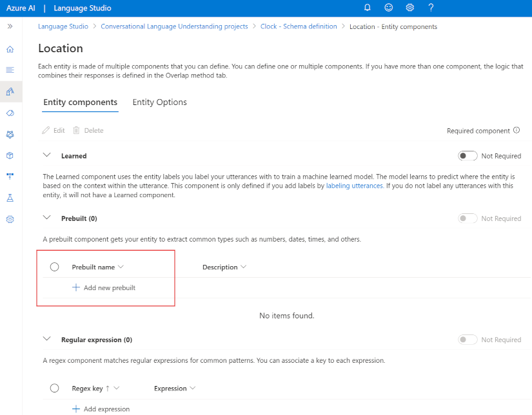Image resolution: width=532 pixels, height=415 pixels.
Task: Click the notifications bell icon
Action: [x=368, y=8]
